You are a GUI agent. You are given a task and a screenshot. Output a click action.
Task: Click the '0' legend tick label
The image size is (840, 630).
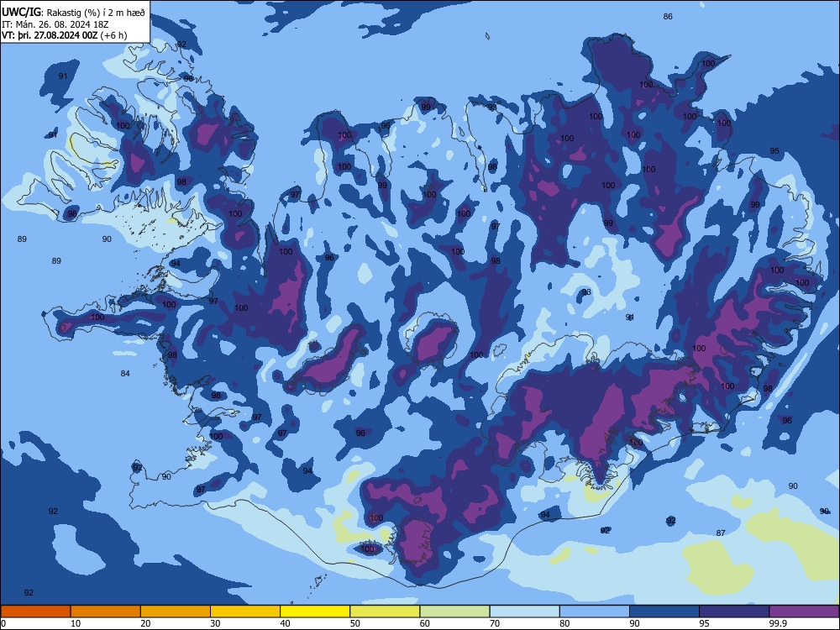[3, 623]
